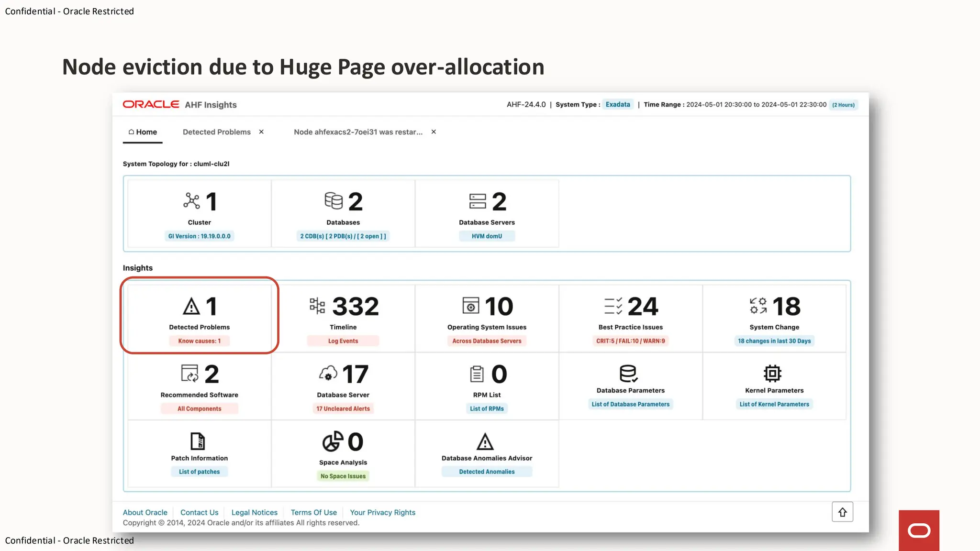Click the Detected Problems warning triangle icon
This screenshot has width=980, height=551.
tap(191, 306)
